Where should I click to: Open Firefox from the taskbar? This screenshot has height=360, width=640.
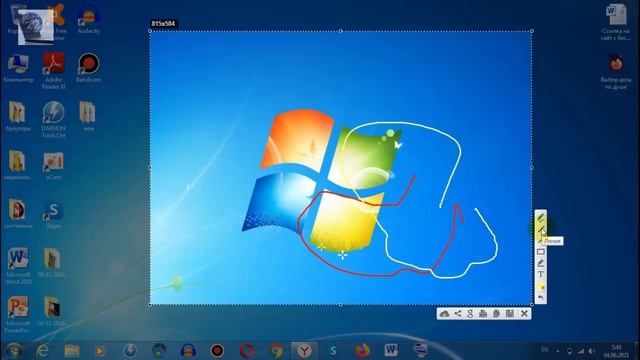tap(362, 350)
